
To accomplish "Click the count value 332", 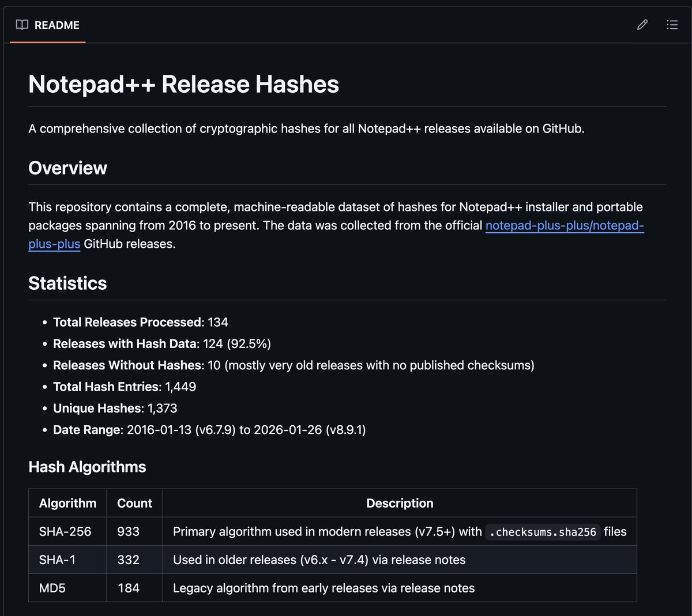I will [128, 560].
